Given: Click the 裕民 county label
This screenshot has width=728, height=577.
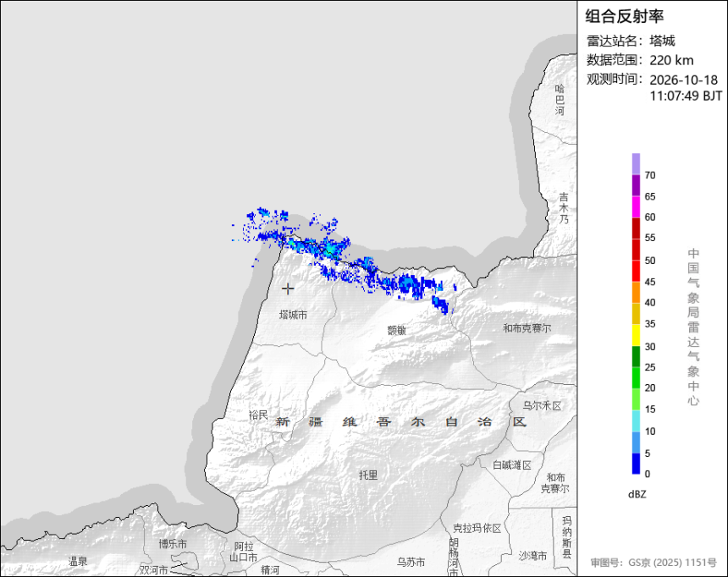Looking at the screenshot, I should point(258,415).
